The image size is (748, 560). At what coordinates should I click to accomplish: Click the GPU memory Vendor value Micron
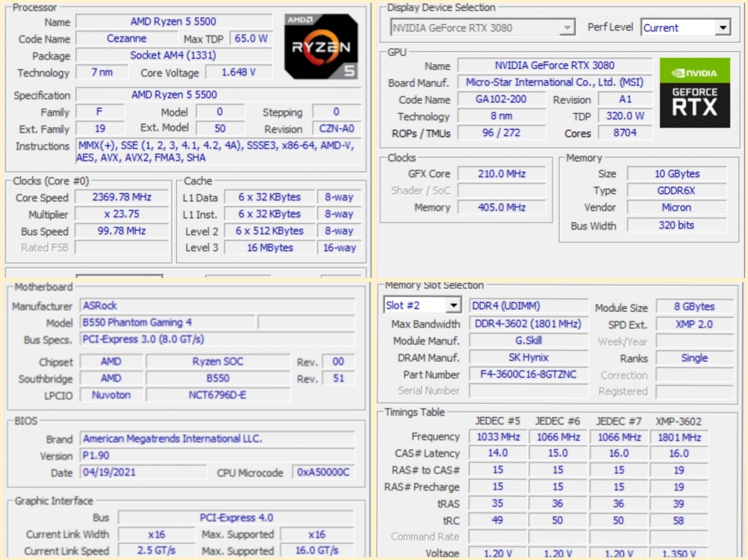[x=676, y=207]
